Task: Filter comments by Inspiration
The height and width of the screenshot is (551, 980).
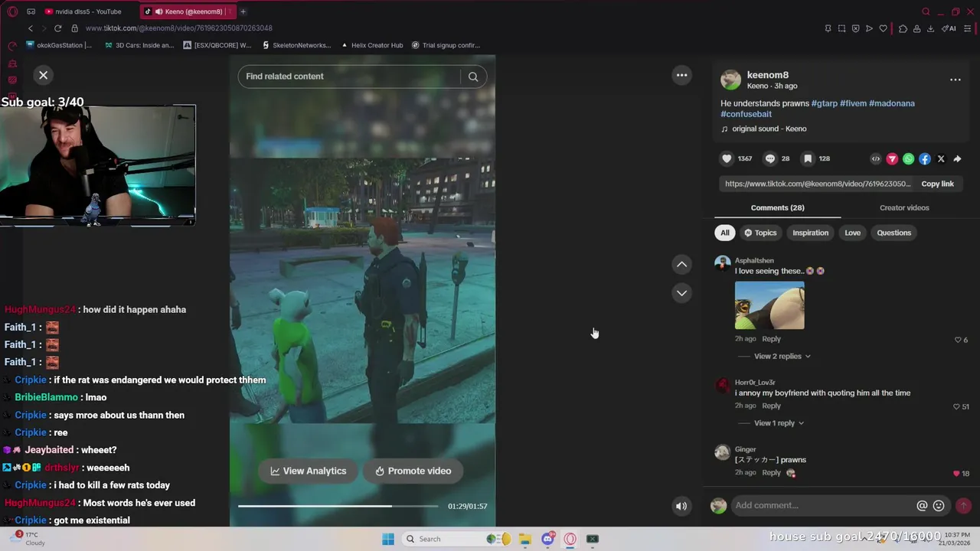Action: coord(810,233)
